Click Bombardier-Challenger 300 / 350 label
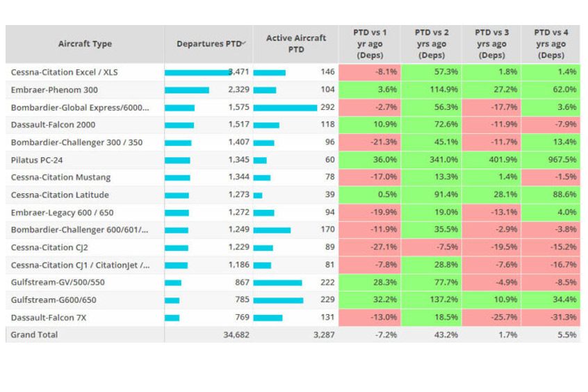 coord(76,142)
